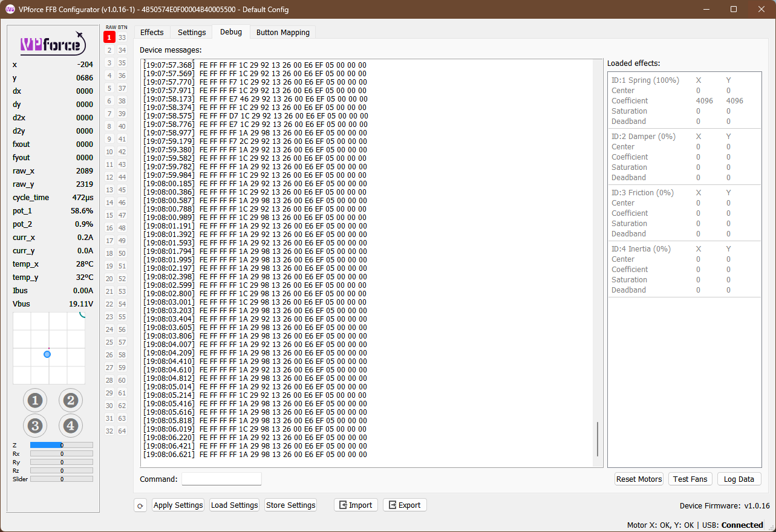Open the Button Mapping tab
Image resolution: width=776 pixels, height=532 pixels.
[282, 32]
